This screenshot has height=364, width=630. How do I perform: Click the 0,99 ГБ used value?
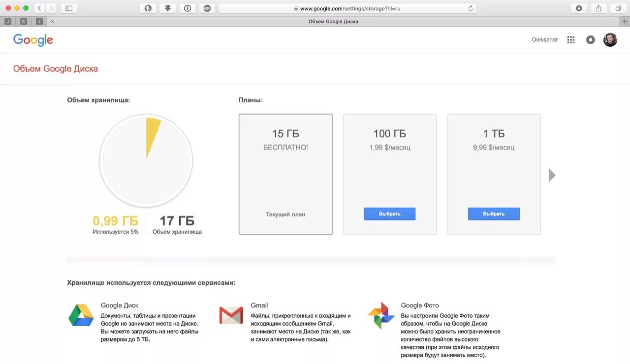116,221
